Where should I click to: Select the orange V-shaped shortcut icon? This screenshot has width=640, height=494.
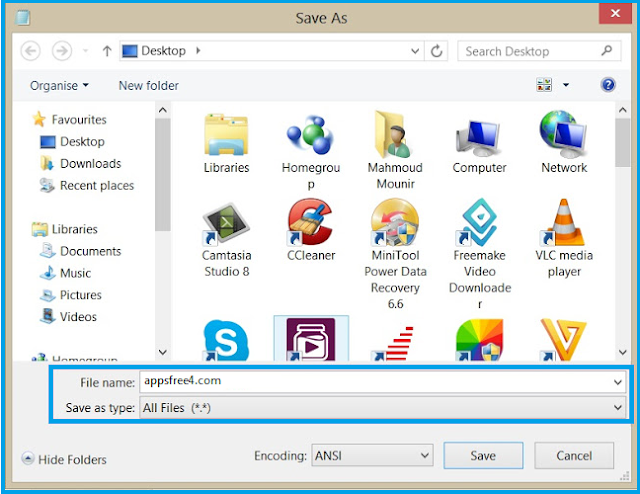pos(564,340)
